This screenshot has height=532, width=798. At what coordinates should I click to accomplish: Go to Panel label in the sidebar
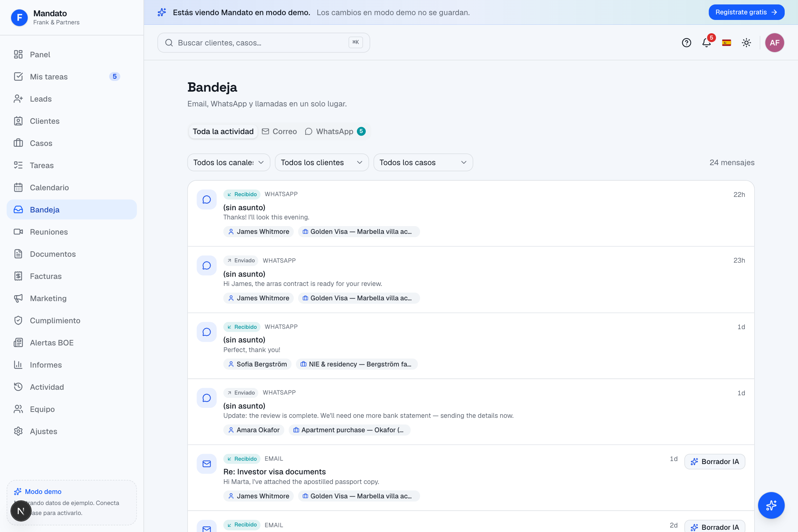(x=40, y=55)
